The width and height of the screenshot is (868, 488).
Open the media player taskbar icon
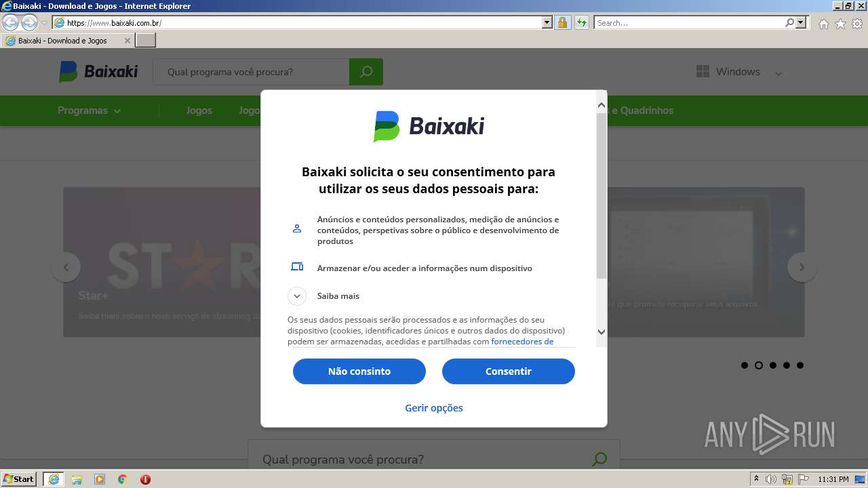[100, 479]
